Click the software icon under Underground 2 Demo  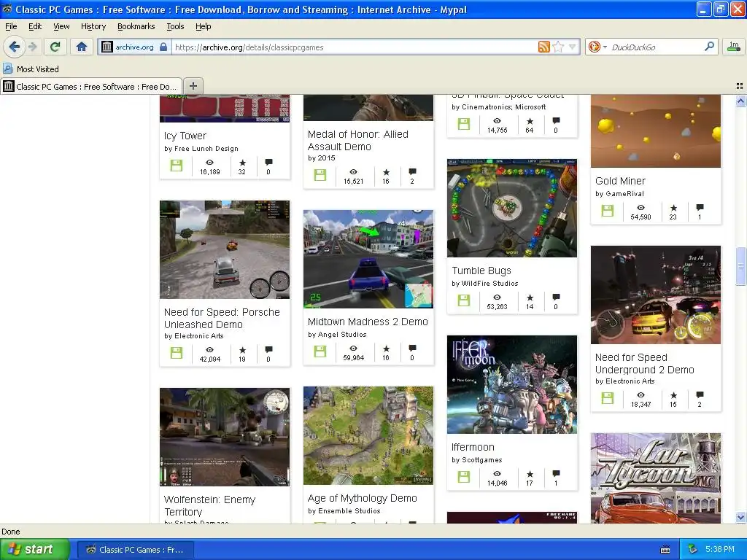click(x=608, y=398)
